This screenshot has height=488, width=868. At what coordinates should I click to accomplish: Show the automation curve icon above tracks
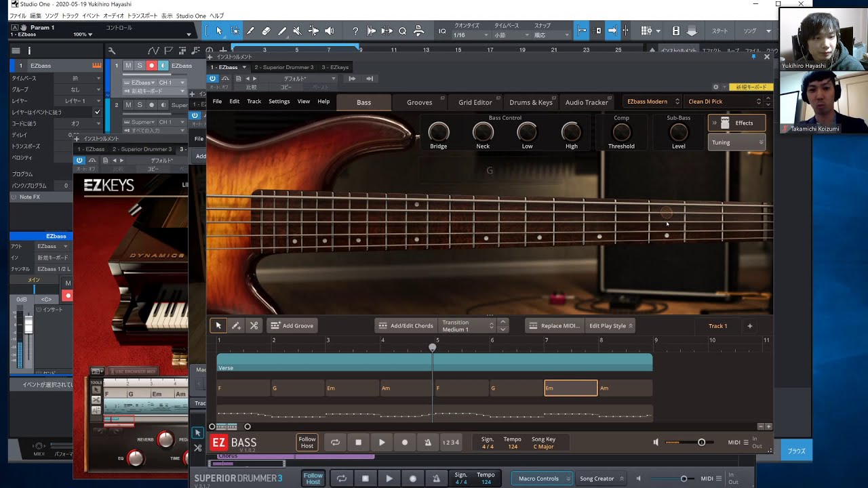(154, 50)
